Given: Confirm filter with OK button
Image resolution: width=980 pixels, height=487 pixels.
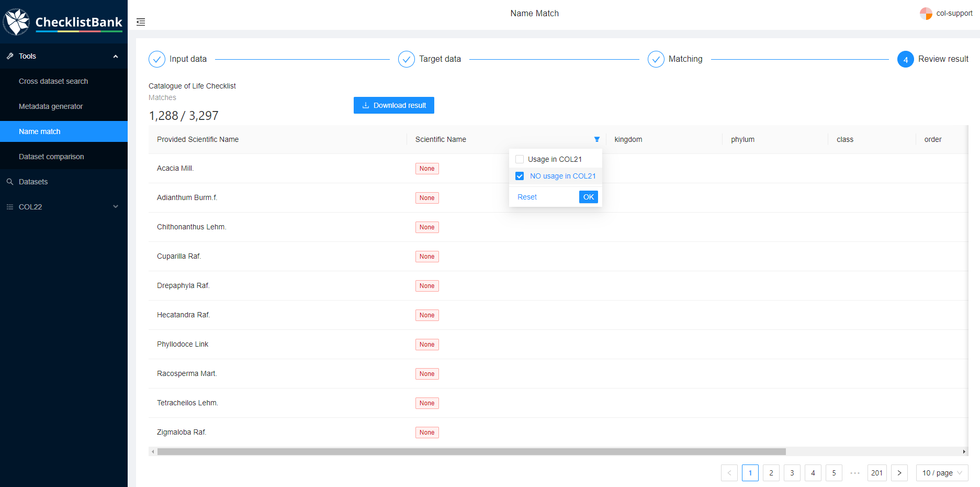Looking at the screenshot, I should point(589,197).
